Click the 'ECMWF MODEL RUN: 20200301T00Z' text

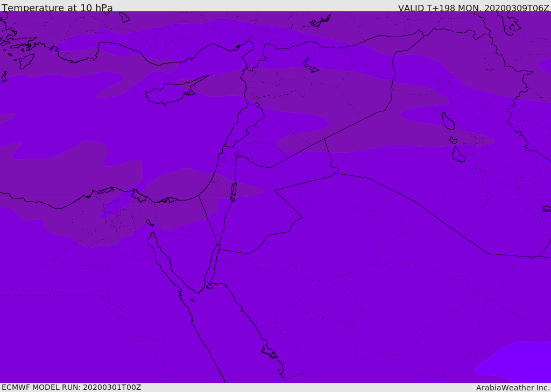click(x=72, y=387)
